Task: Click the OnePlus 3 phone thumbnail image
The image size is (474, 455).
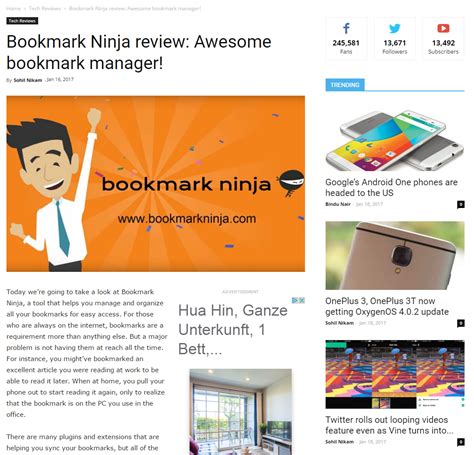Action: (x=395, y=255)
